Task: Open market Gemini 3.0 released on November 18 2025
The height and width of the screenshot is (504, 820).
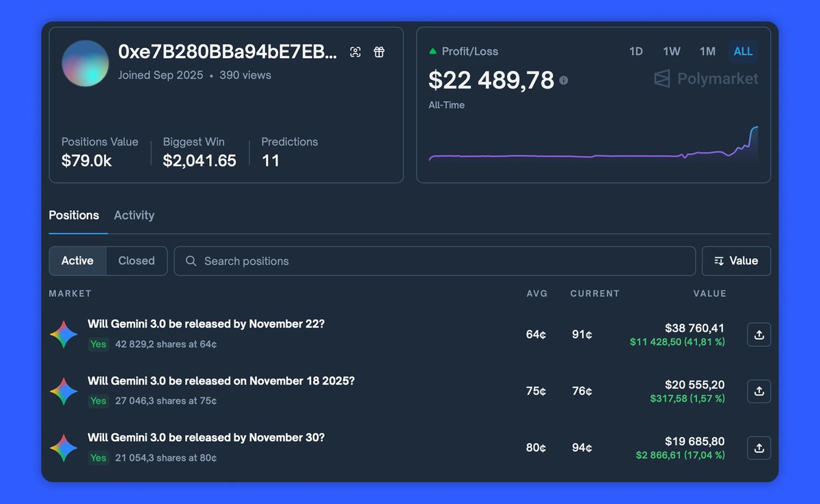Action: pyautogui.click(x=221, y=380)
